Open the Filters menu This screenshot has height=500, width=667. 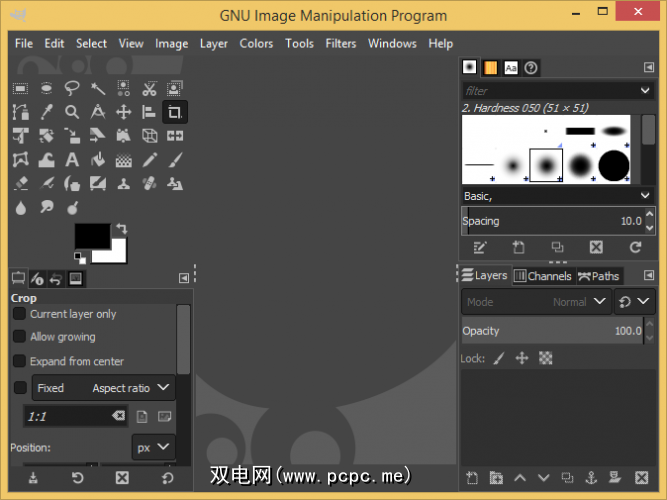340,44
